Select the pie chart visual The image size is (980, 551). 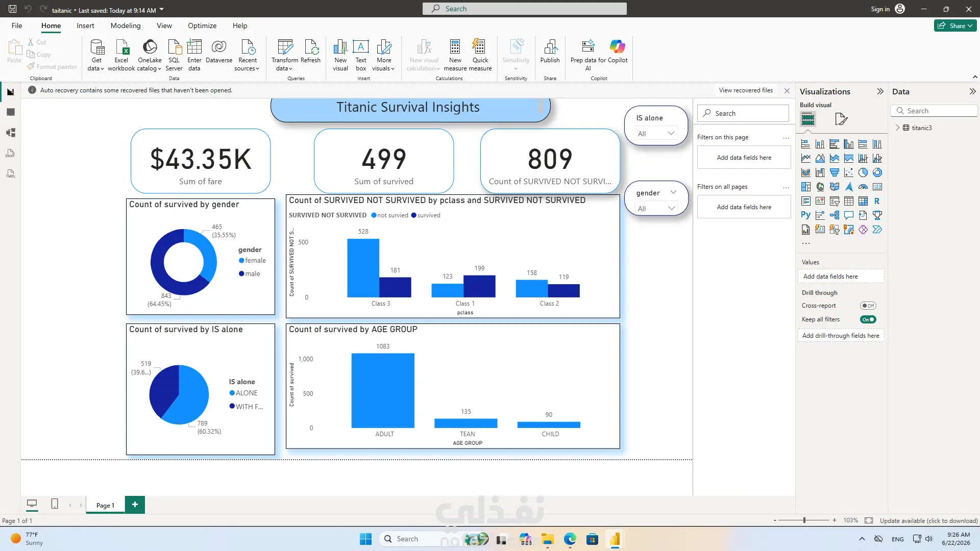point(863,173)
